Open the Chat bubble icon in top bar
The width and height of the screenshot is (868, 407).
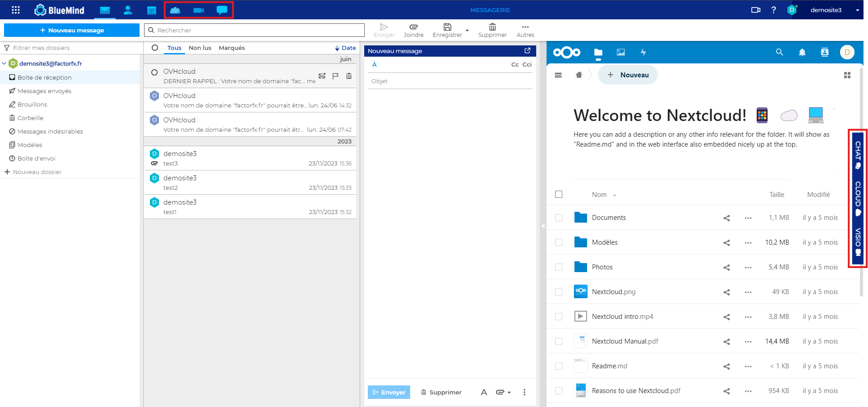coord(222,10)
